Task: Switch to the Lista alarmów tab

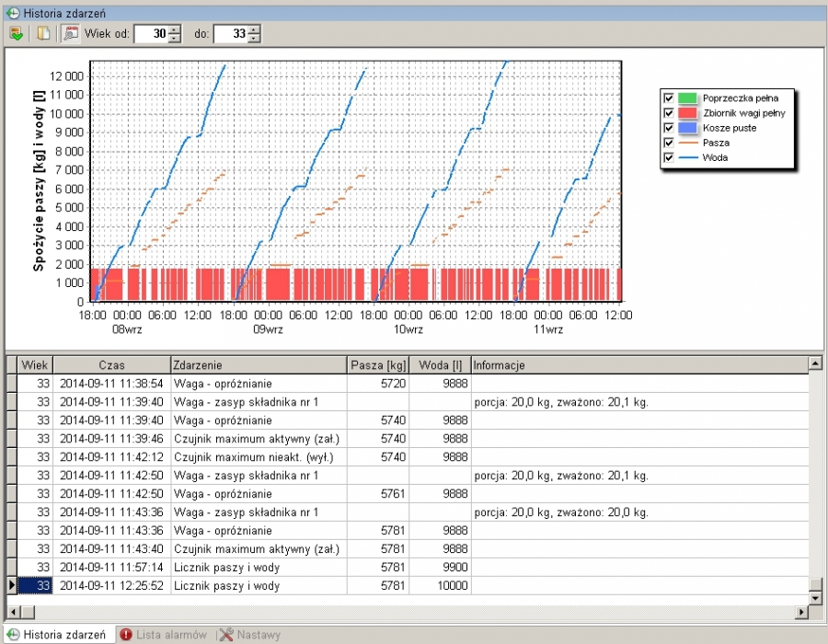Action: pyautogui.click(x=165, y=635)
